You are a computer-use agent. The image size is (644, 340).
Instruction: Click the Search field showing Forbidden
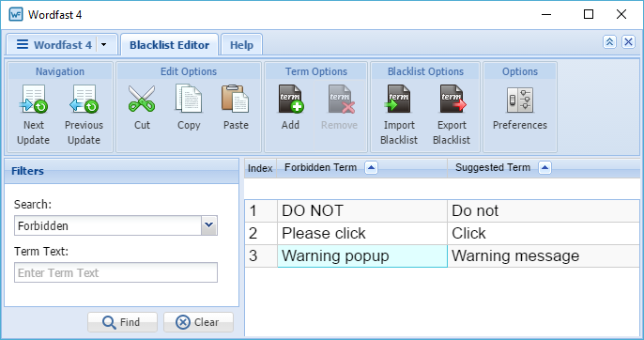[x=108, y=225]
